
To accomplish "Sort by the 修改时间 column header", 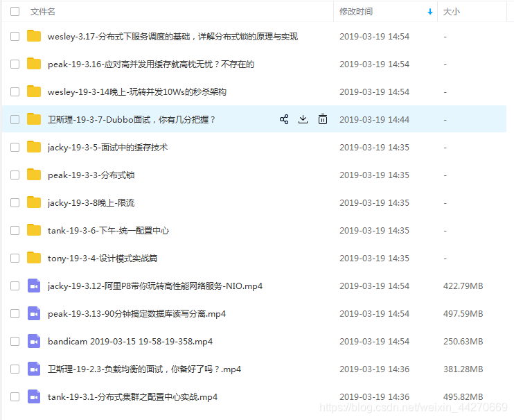I will 356,12.
